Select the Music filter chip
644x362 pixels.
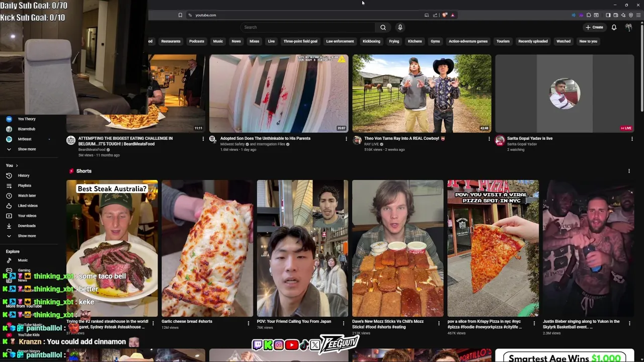click(x=218, y=41)
